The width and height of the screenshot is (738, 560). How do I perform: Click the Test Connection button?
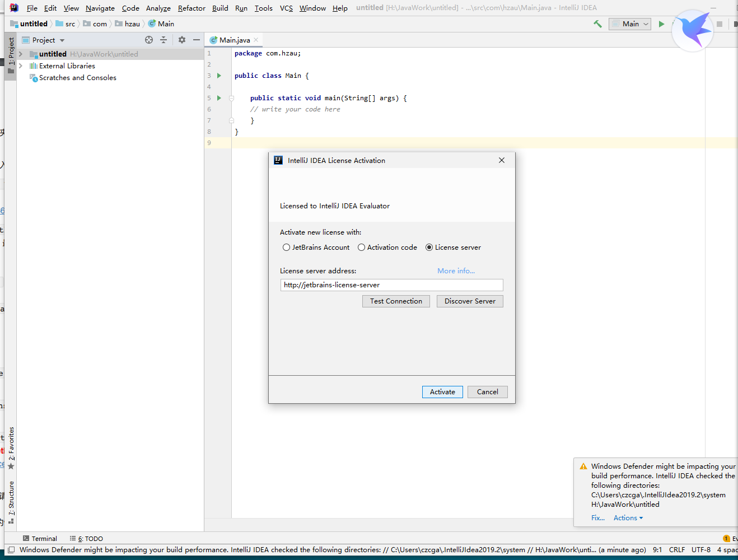tap(396, 301)
